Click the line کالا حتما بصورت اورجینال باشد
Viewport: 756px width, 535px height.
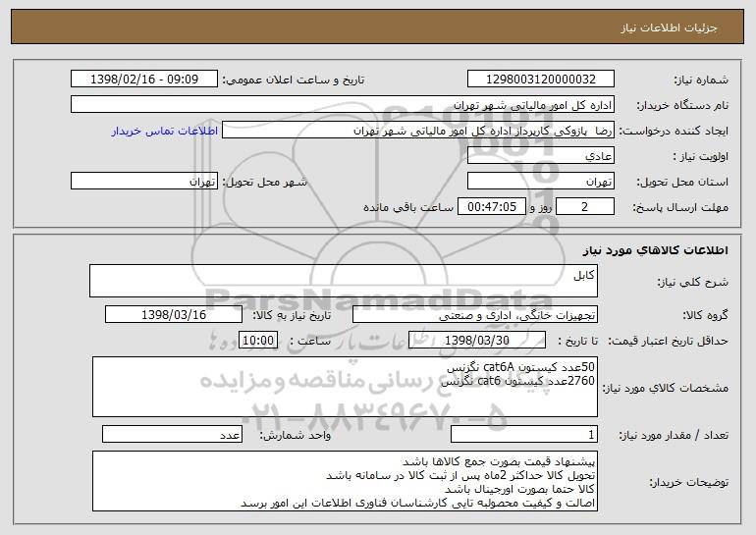click(x=520, y=489)
